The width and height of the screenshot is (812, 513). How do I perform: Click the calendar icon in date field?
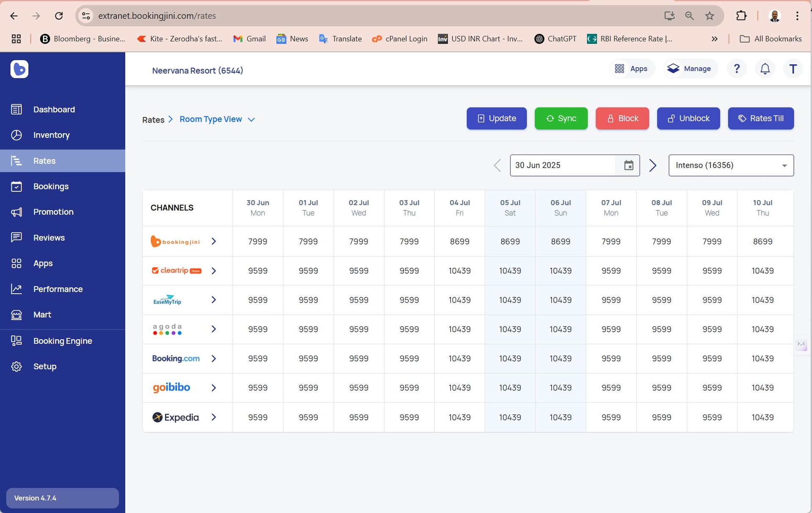point(628,165)
